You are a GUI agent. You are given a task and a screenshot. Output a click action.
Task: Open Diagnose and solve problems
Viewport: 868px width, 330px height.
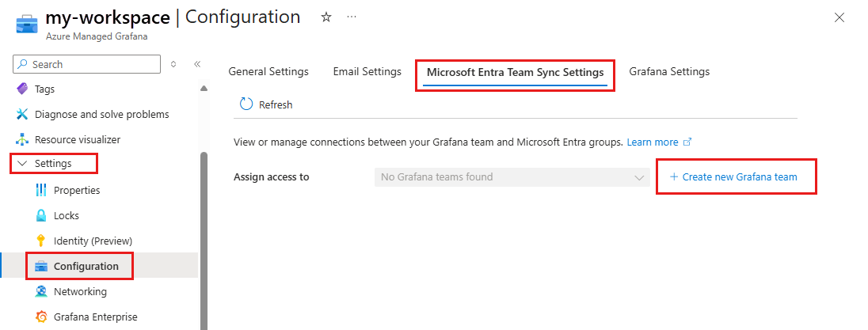point(101,115)
